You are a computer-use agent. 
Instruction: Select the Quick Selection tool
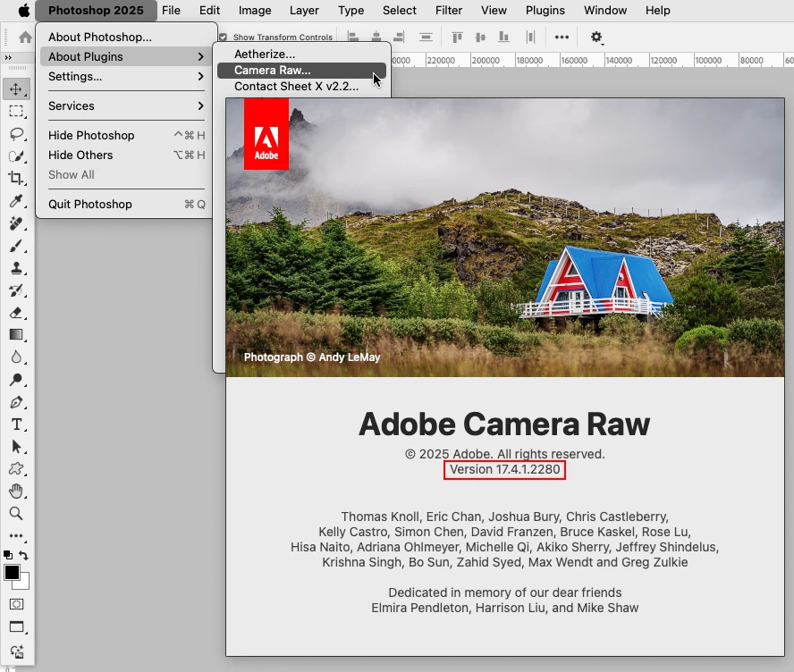[16, 155]
